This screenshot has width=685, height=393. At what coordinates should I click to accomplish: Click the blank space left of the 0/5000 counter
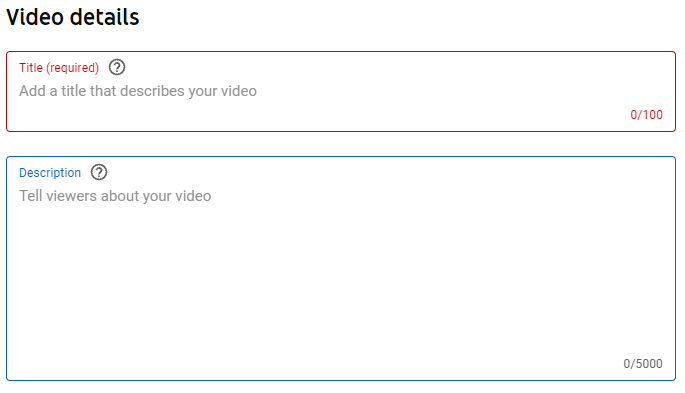(315, 364)
